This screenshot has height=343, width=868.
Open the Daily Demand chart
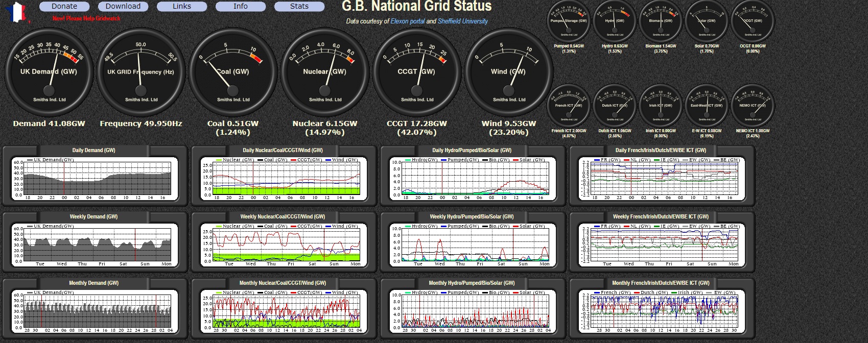tap(95, 178)
